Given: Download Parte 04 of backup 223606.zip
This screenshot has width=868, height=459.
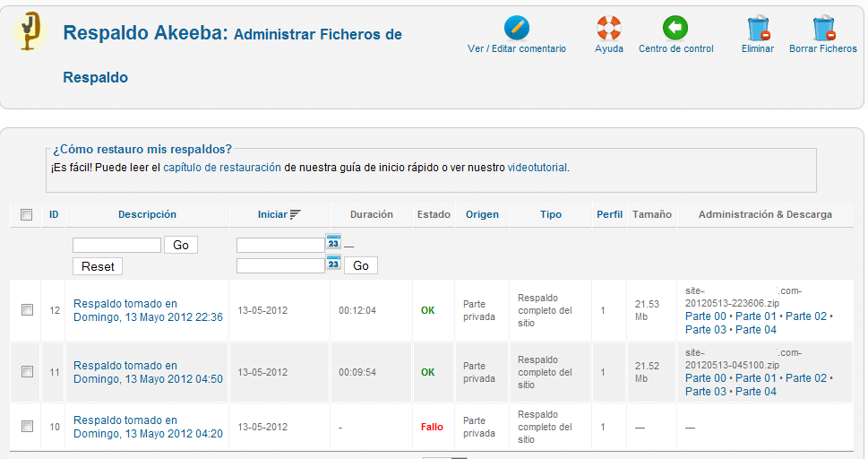Looking at the screenshot, I should [756, 330].
